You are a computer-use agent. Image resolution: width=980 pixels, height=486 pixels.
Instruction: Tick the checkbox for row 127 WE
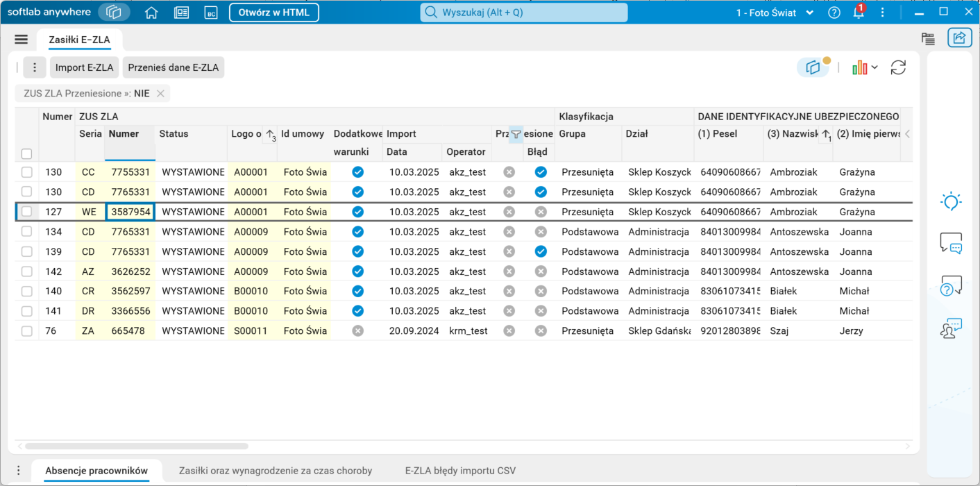pos(26,212)
